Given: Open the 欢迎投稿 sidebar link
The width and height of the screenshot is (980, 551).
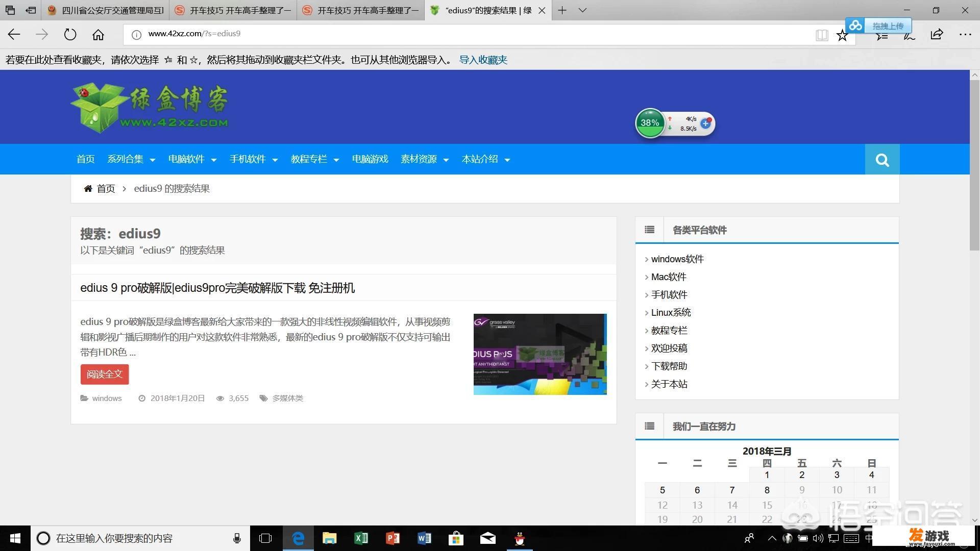Looking at the screenshot, I should pyautogui.click(x=669, y=348).
